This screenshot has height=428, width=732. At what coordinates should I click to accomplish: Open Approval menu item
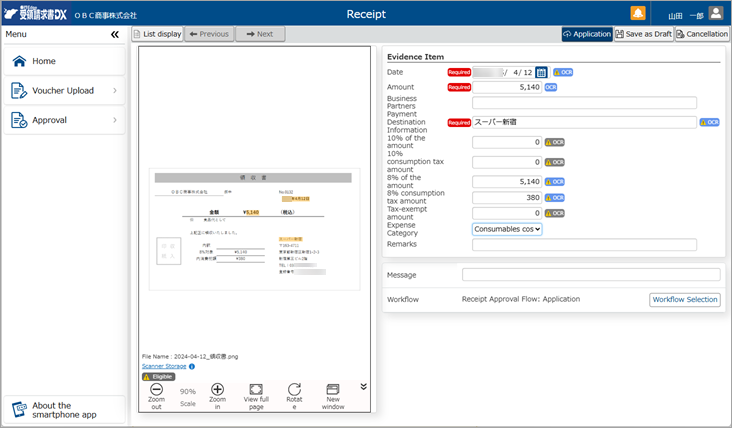pyautogui.click(x=64, y=120)
